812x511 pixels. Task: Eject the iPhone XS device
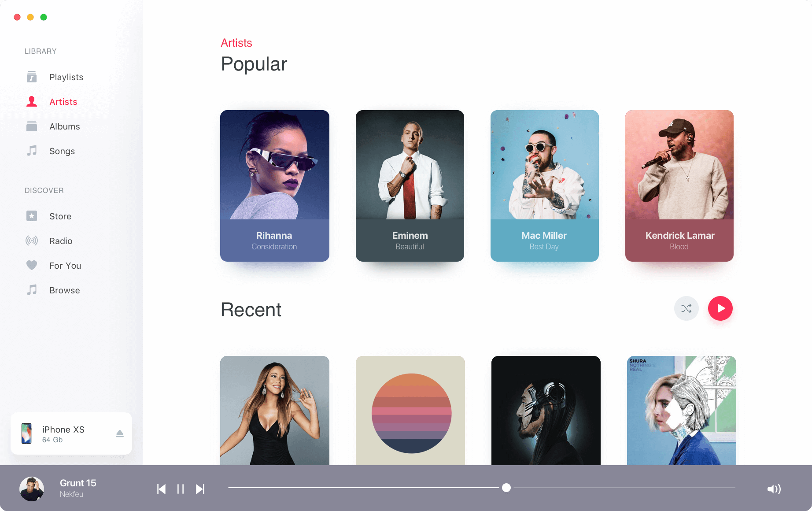tap(120, 433)
